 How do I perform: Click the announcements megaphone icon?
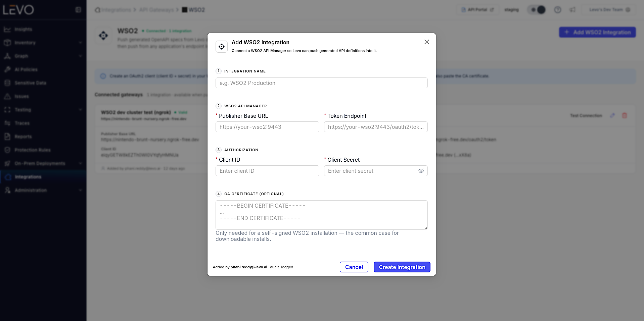(x=572, y=10)
